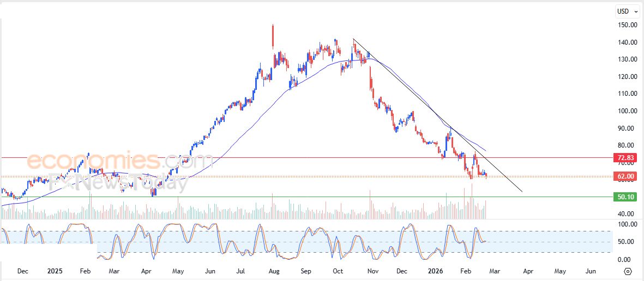Click the chart settings icon in bottom-right corner

(x=628, y=271)
